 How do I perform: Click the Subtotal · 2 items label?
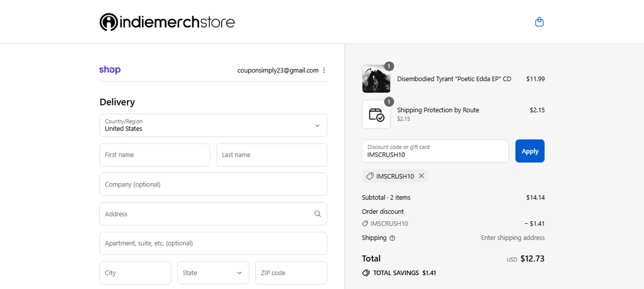coord(386,197)
